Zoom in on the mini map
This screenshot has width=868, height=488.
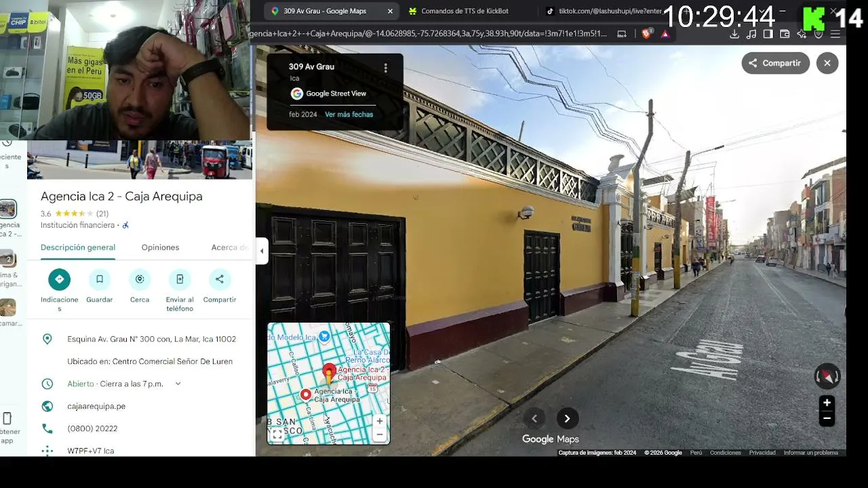(380, 421)
